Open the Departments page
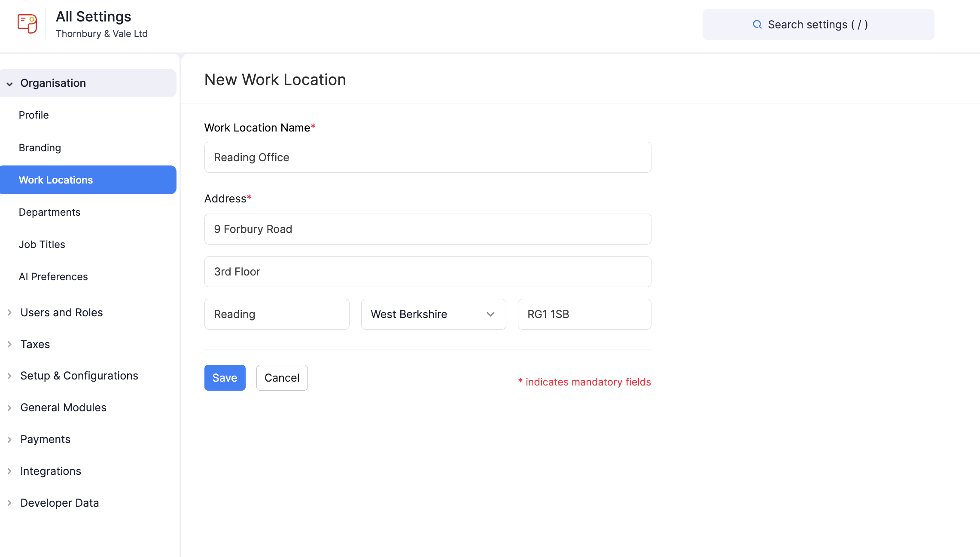This screenshot has height=557, width=980. point(50,212)
